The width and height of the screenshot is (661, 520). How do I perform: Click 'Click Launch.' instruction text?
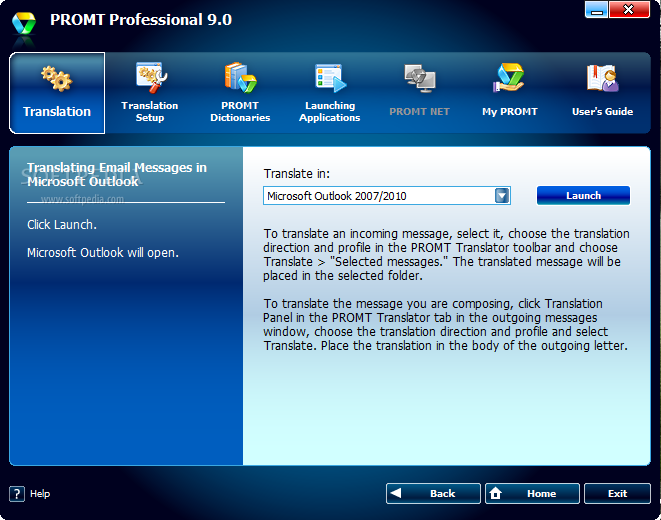[62, 225]
